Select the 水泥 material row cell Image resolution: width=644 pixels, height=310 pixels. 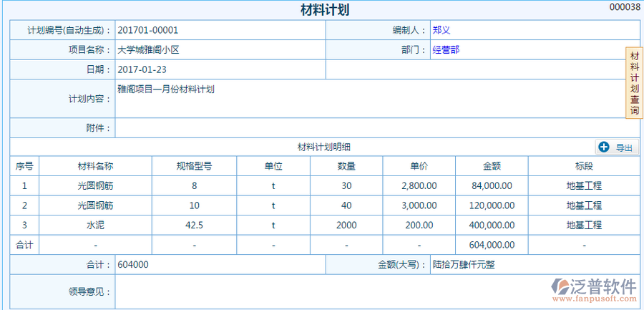(95, 225)
